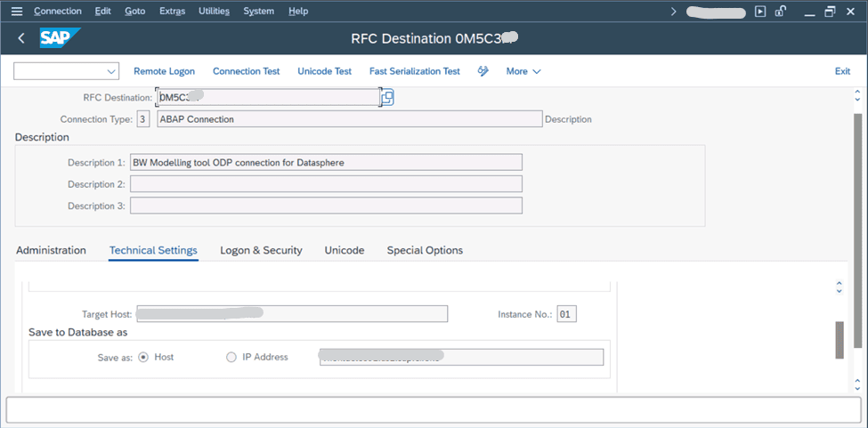Select the IP Address radio button
868x428 pixels.
tap(231, 357)
